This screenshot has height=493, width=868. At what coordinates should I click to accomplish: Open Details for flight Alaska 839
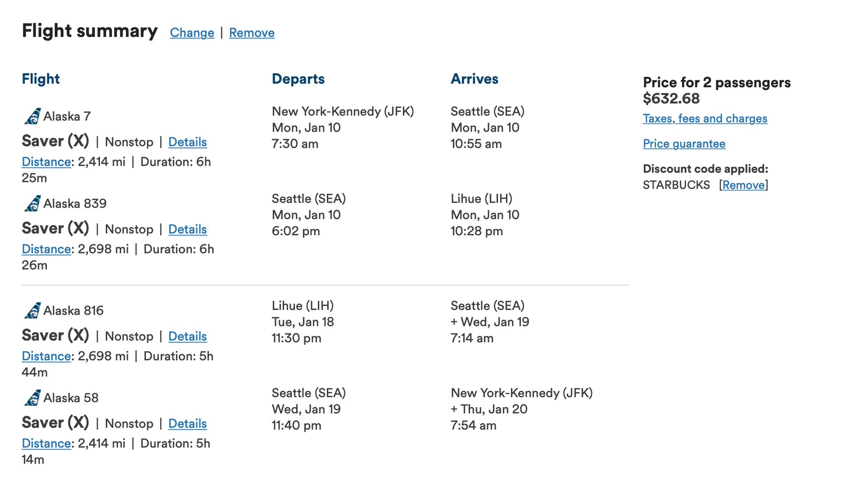(x=187, y=230)
